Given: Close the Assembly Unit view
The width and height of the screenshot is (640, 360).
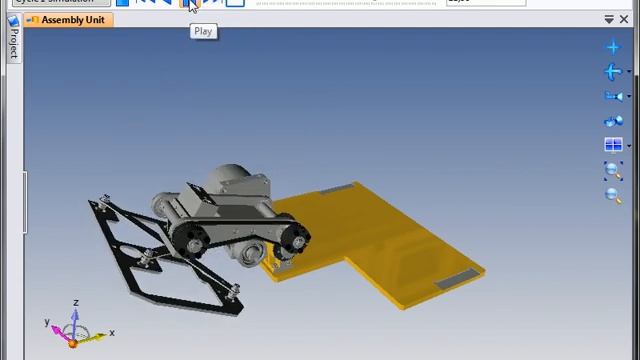Looking at the screenshot, I should point(624,19).
